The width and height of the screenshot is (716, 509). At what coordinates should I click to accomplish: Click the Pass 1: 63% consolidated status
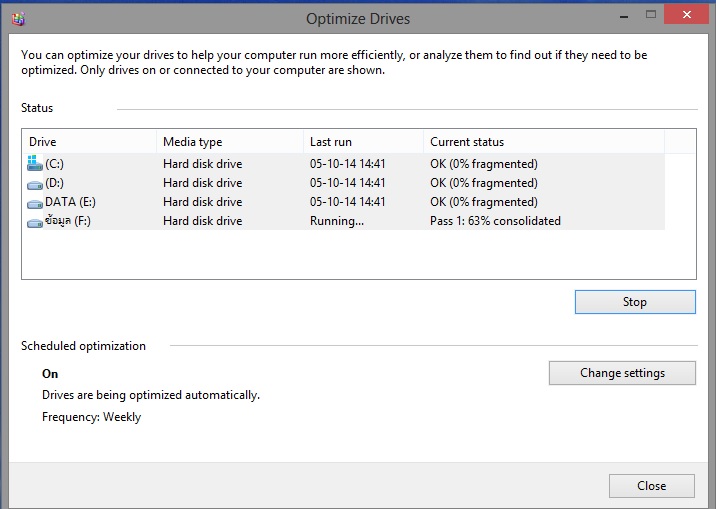click(x=495, y=221)
